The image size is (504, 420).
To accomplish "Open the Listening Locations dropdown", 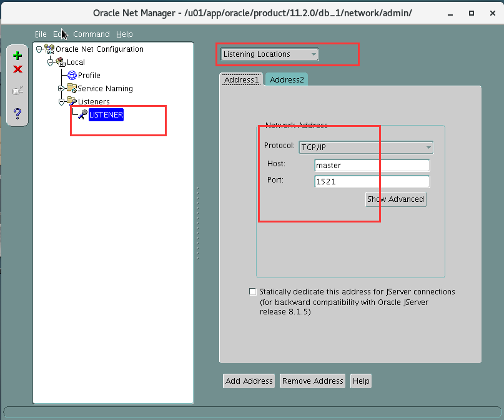I will (x=269, y=54).
